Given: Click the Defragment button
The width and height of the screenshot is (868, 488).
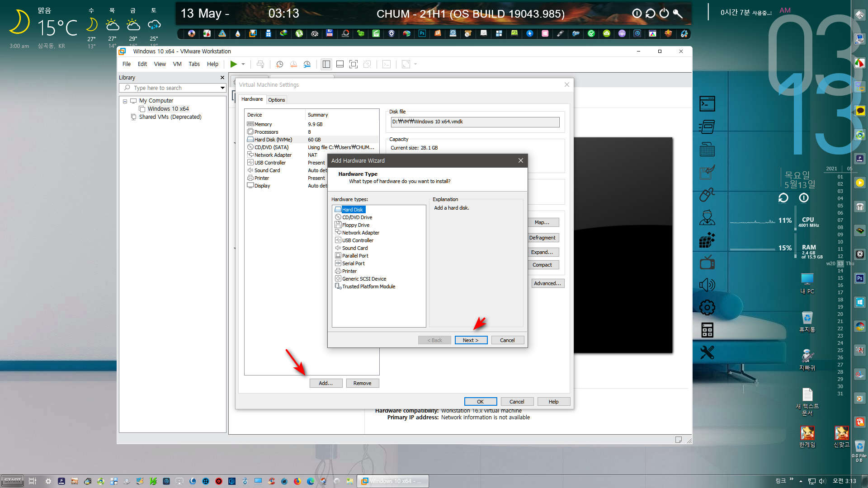Looking at the screenshot, I should [542, 238].
